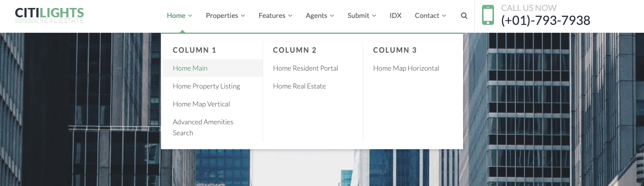Expand the Features dropdown menu
Image resolution: width=644 pixels, height=186 pixels.
pyautogui.click(x=275, y=15)
